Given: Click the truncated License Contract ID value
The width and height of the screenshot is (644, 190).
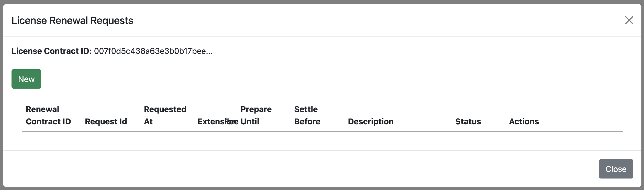Looking at the screenshot, I should (153, 51).
